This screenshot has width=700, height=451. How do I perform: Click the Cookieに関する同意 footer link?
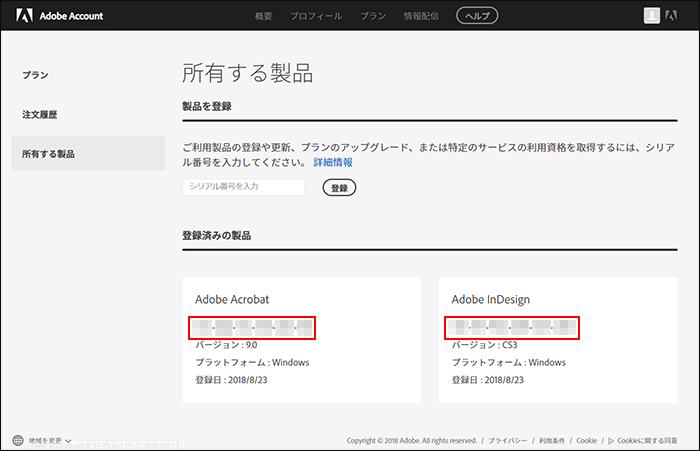[x=647, y=441]
